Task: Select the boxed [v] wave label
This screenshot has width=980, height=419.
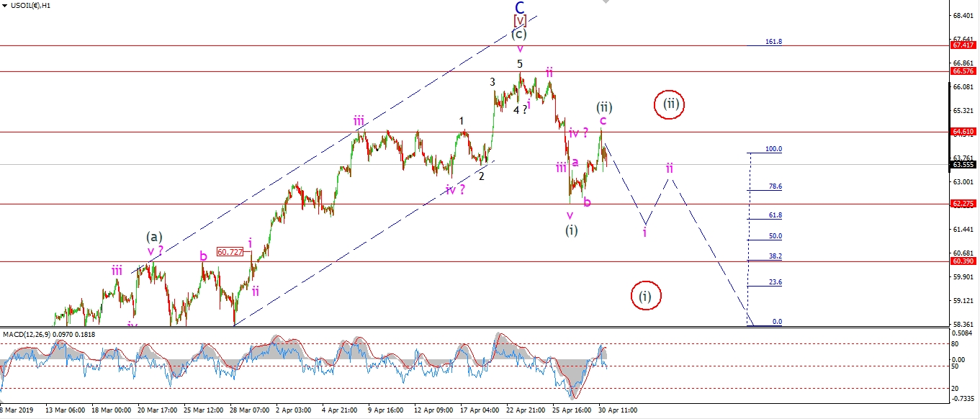Action: click(x=519, y=20)
